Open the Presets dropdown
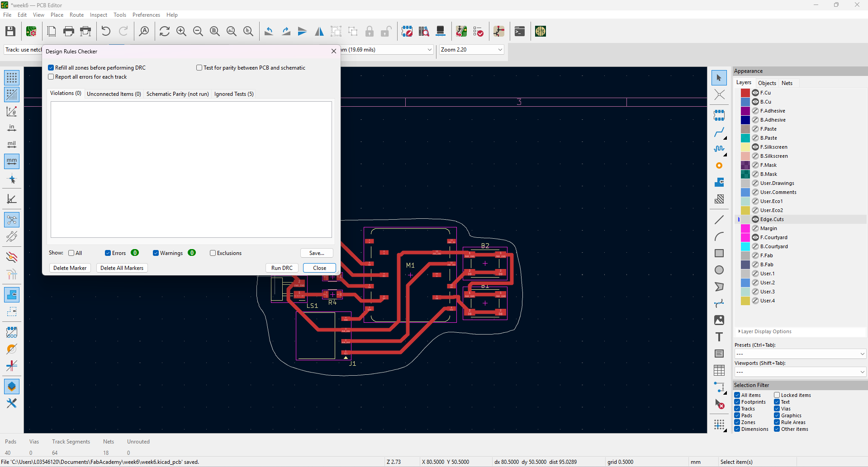This screenshot has width=868, height=467. point(799,354)
